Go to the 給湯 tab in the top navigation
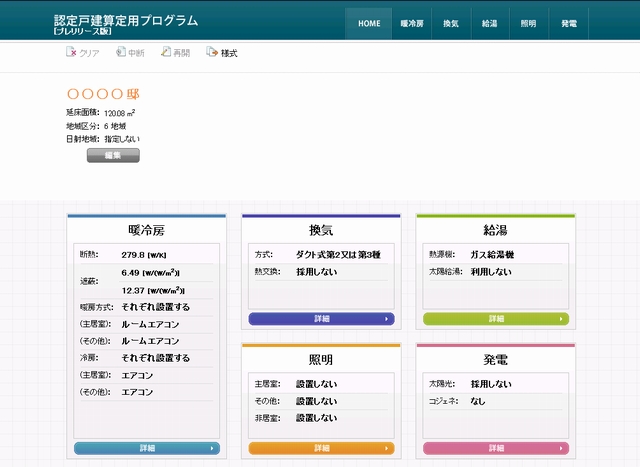 (490, 23)
